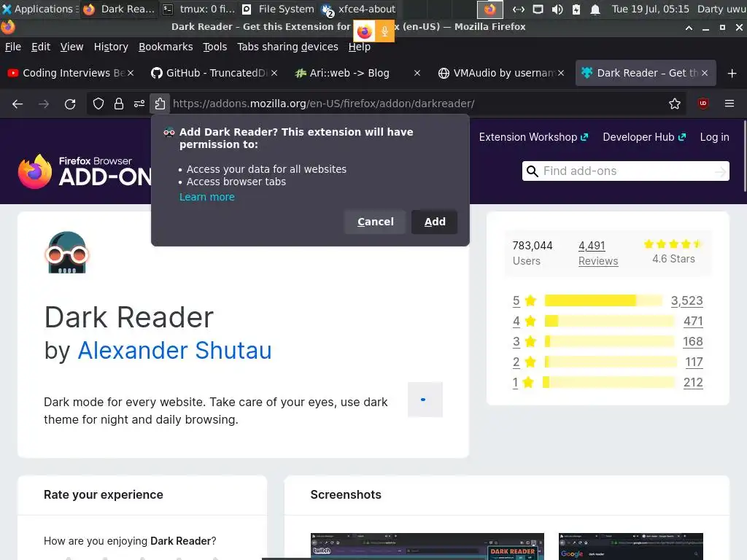
Task: Open Learn more permissions link
Action: (206, 197)
